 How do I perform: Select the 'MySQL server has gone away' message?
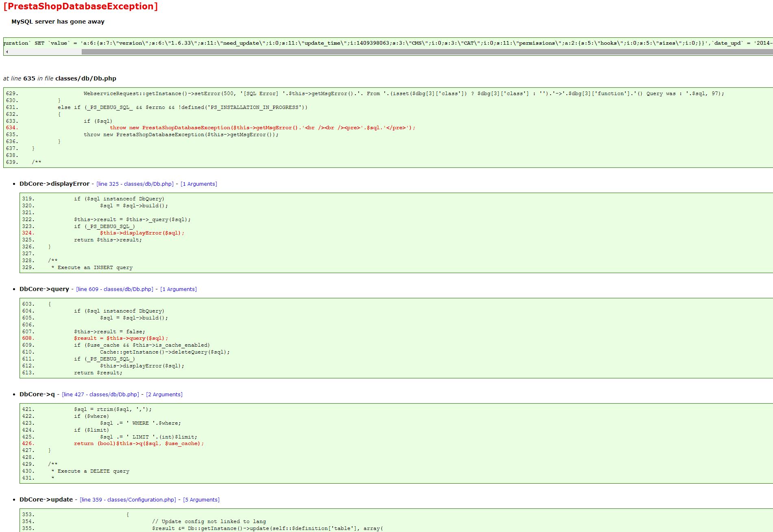pyautogui.click(x=58, y=22)
